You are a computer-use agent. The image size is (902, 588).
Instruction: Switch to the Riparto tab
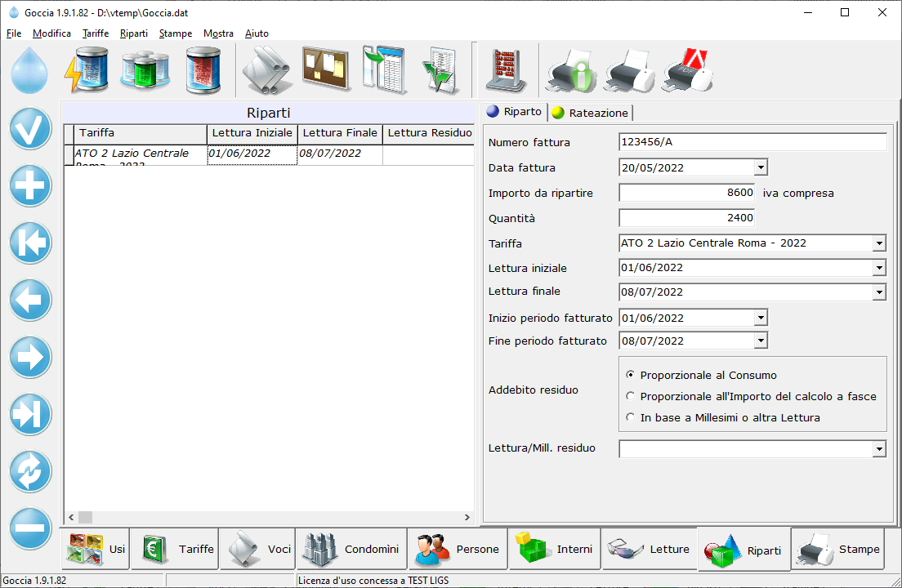514,112
